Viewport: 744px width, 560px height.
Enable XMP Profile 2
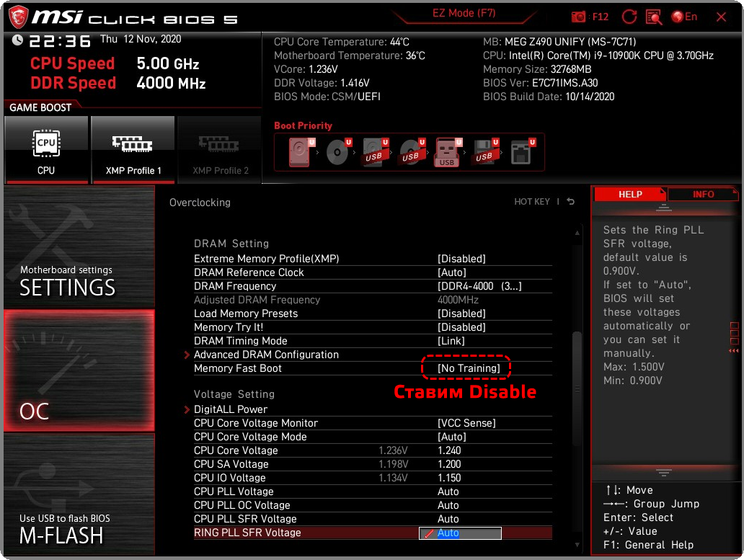click(220, 149)
